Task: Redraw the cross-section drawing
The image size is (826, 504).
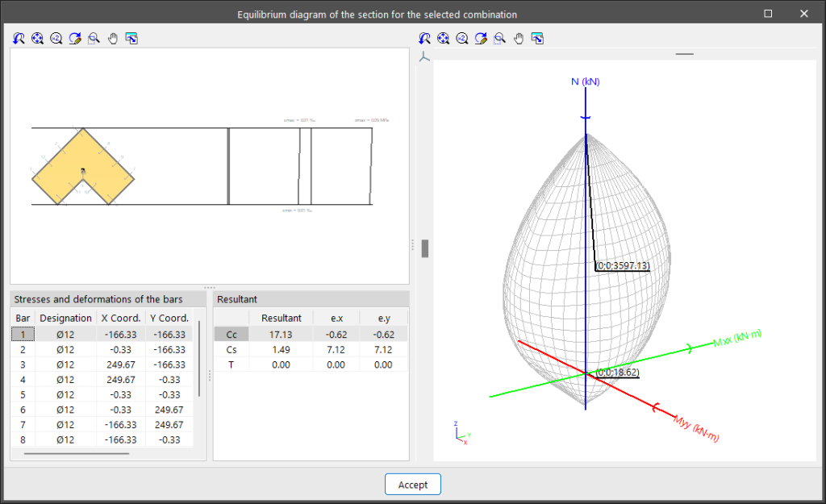Action: click(74, 38)
